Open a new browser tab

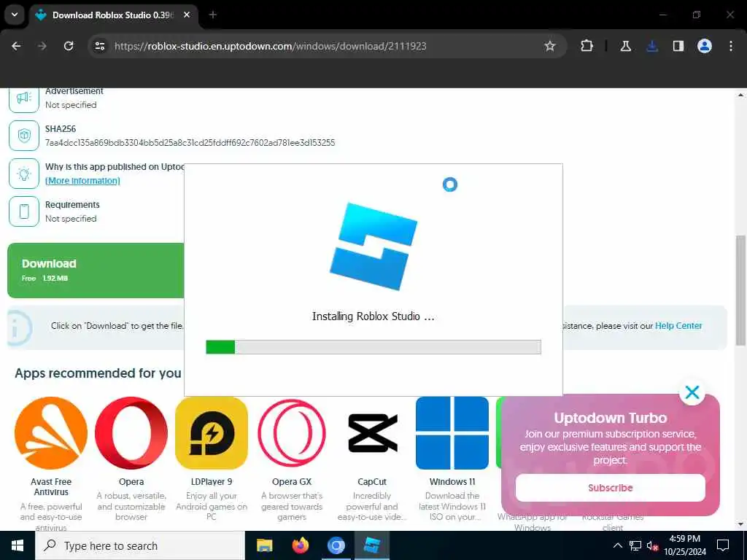[213, 15]
